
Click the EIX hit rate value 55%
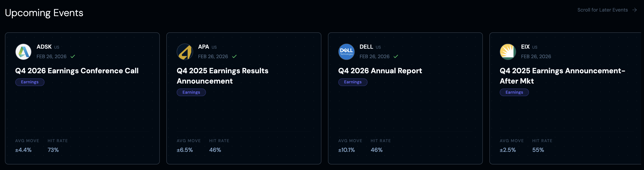point(538,150)
